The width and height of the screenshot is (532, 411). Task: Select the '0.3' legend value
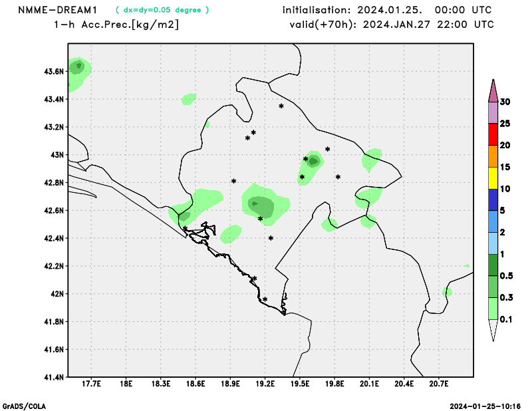pos(506,298)
